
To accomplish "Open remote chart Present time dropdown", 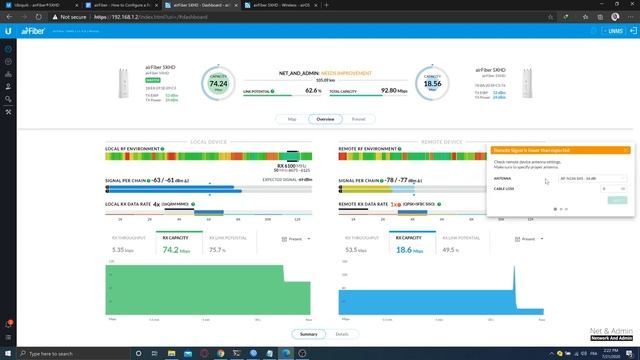I will click(529, 239).
